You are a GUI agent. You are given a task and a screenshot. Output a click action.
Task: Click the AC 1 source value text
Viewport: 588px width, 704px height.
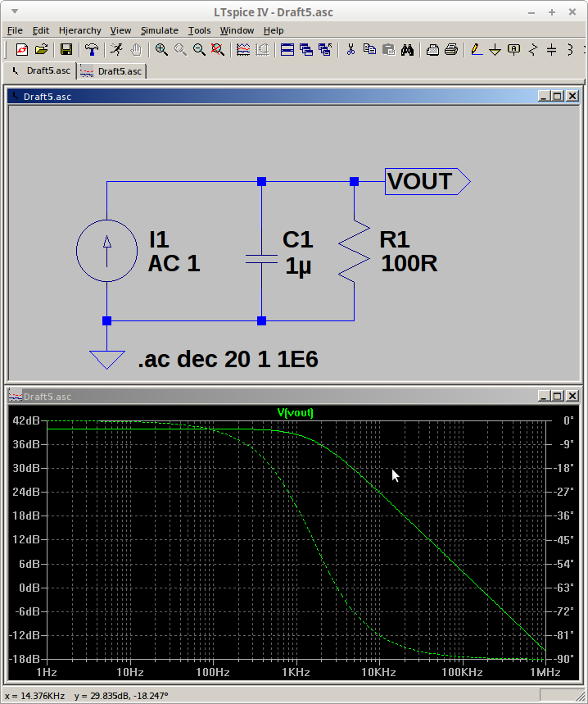(174, 263)
